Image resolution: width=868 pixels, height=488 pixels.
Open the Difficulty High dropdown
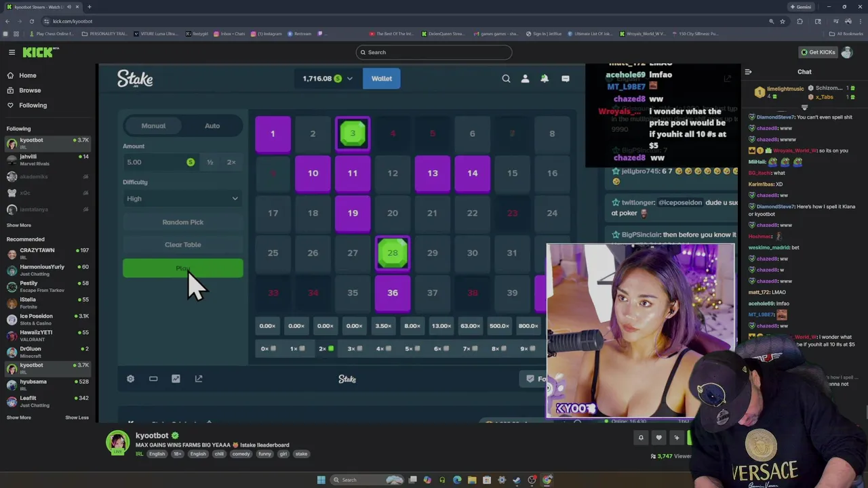coord(182,199)
